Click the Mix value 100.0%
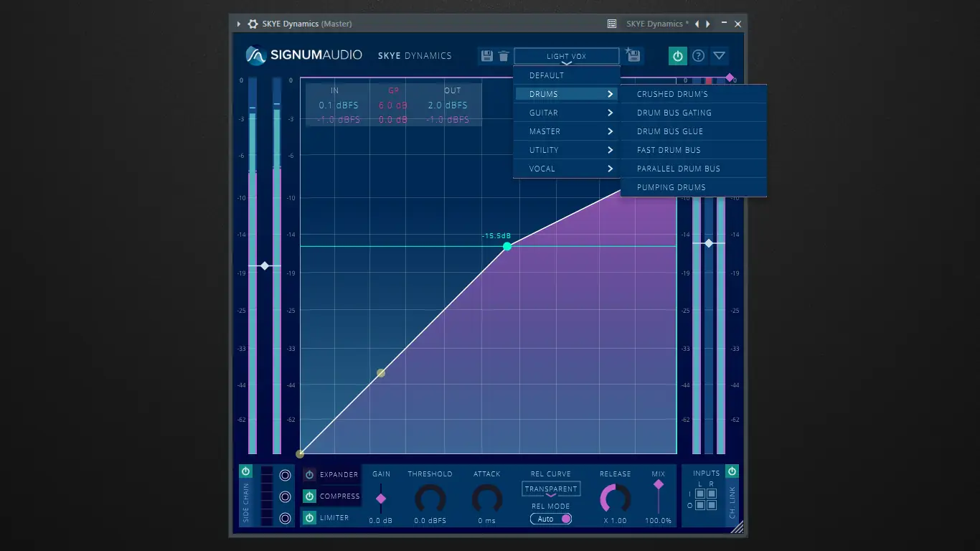Image resolution: width=980 pixels, height=551 pixels. (x=658, y=521)
